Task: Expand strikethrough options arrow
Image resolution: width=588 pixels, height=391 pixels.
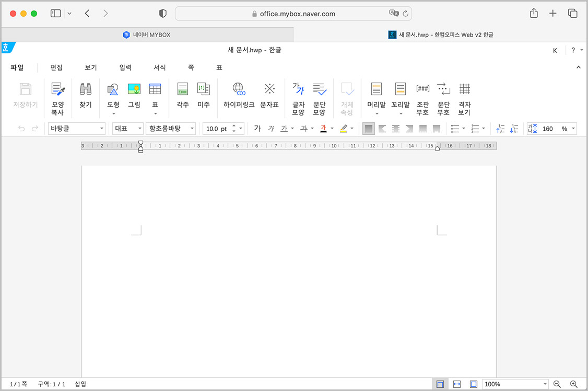Action: (x=312, y=129)
